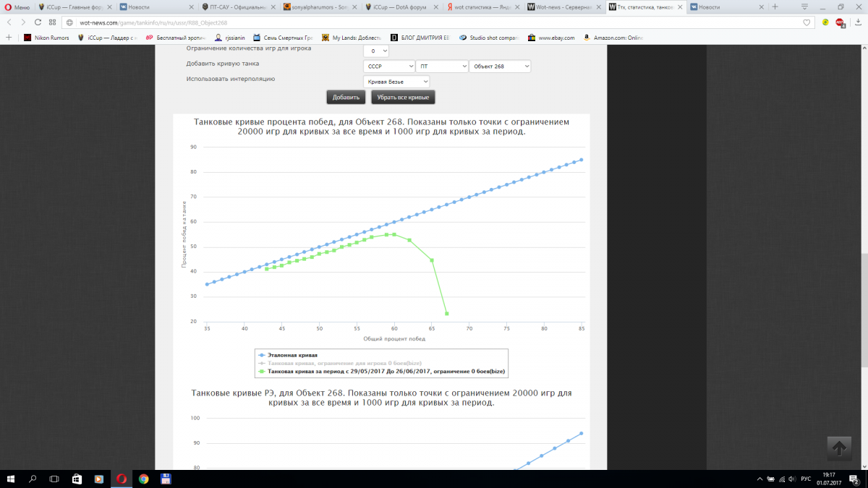The image size is (868, 488).
Task: Open Task View on the taskbar
Action: [x=54, y=479]
